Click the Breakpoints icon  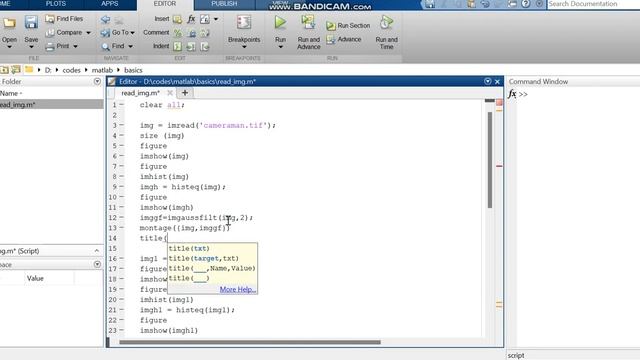(244, 23)
